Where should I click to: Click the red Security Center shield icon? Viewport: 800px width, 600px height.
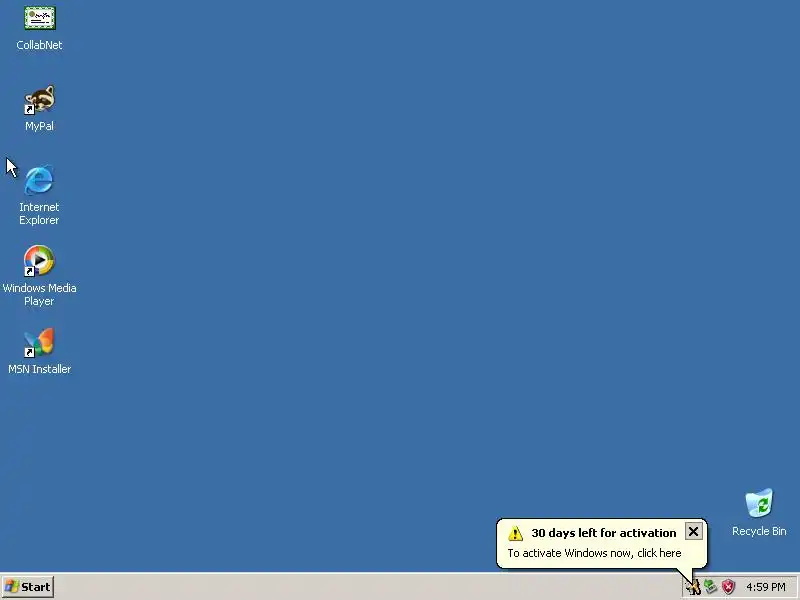(728, 587)
